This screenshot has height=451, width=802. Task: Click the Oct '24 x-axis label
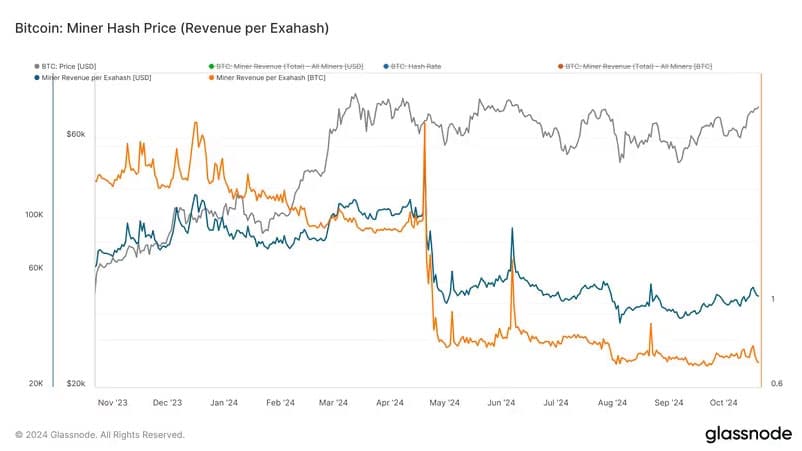724,403
